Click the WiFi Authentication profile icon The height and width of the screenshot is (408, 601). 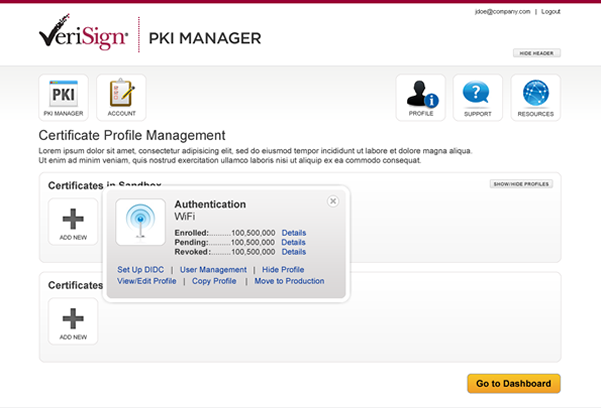(x=140, y=221)
